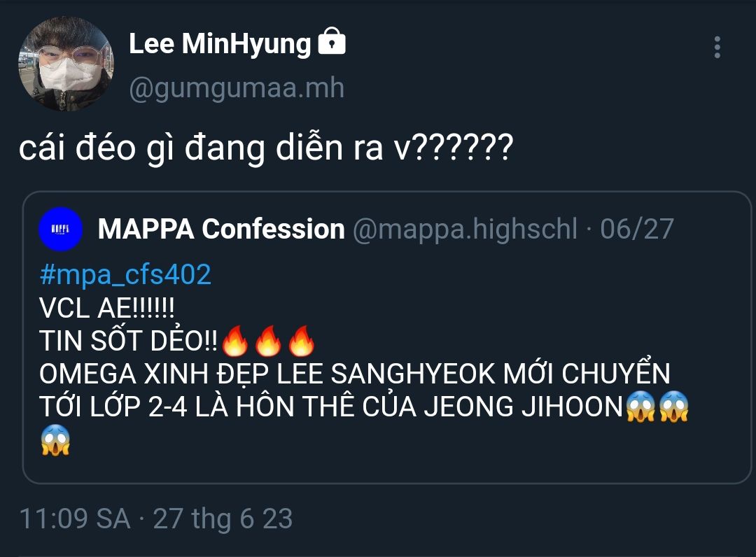756x557 pixels.
Task: Click scream emoji right after JEONG JIHOON
Action: (x=640, y=407)
